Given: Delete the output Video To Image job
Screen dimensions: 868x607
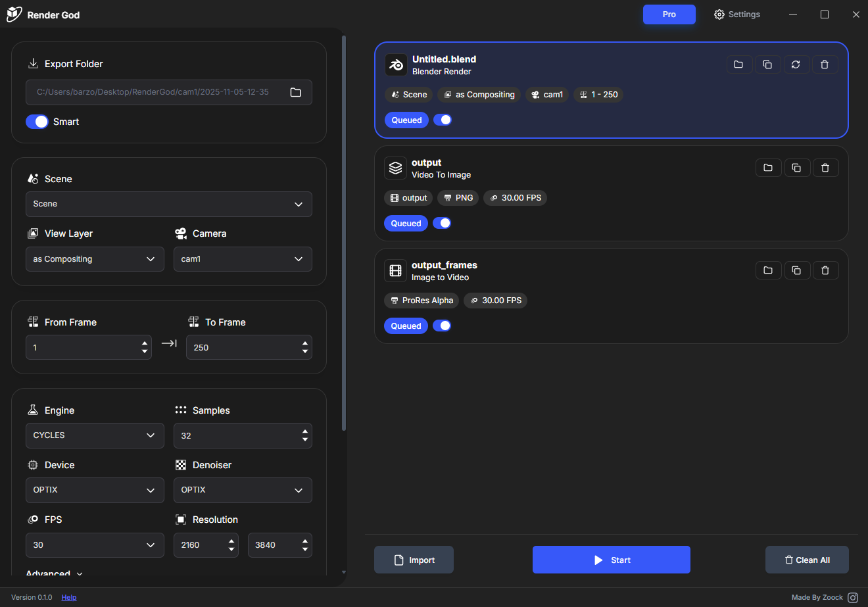Looking at the screenshot, I should pos(826,167).
